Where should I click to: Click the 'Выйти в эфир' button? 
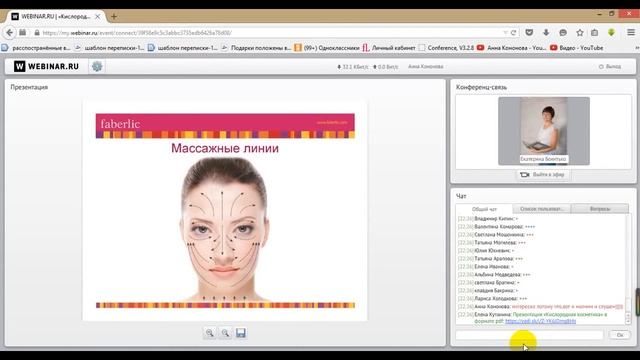point(543,175)
